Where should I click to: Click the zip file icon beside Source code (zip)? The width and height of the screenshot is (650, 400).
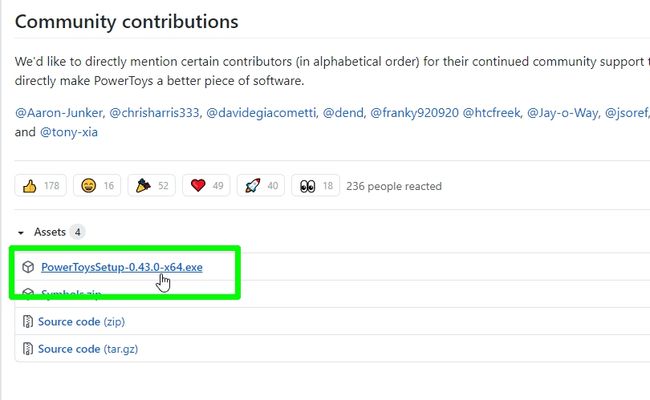click(x=27, y=322)
